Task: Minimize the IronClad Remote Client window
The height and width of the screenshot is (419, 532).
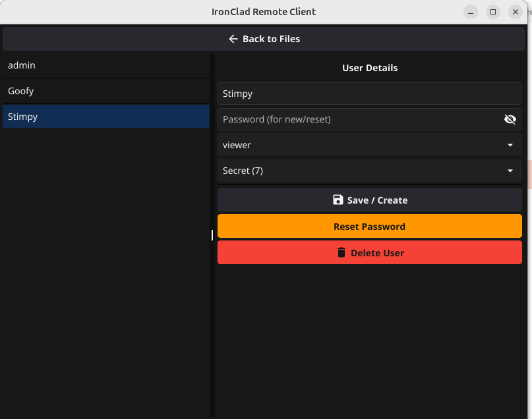Action: (x=471, y=12)
